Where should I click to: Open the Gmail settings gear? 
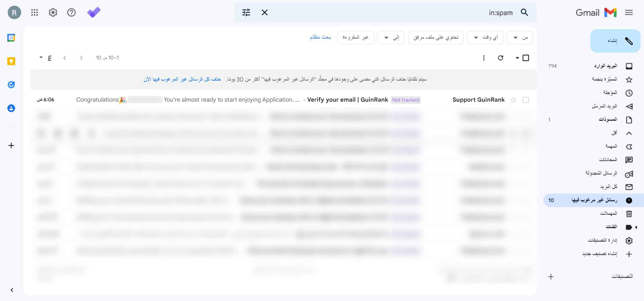coord(53,12)
